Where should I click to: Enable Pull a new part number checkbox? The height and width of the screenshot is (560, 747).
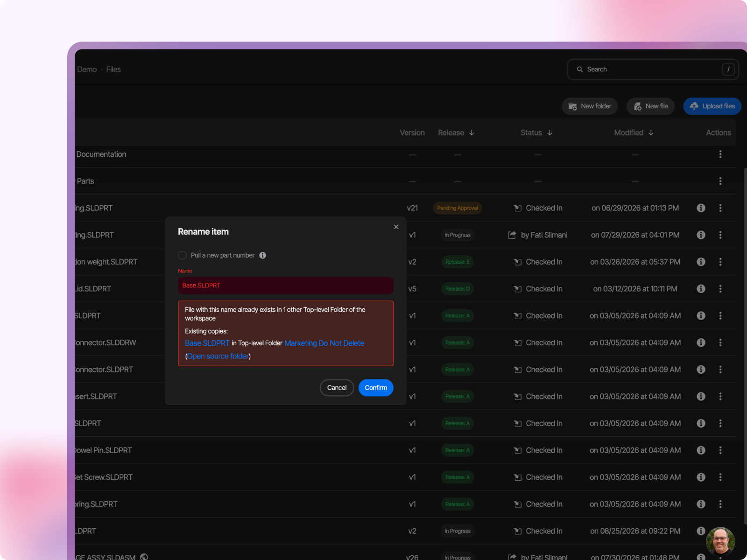(x=183, y=255)
